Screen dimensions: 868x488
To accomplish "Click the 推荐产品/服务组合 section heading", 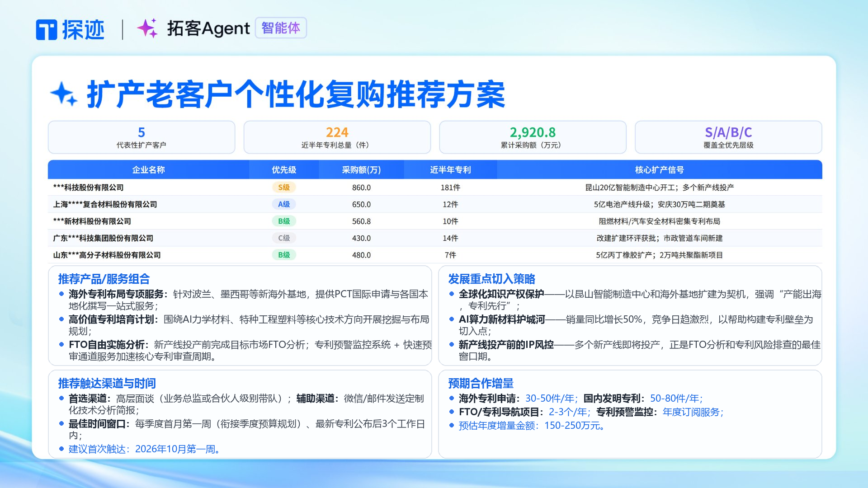I will point(104,279).
